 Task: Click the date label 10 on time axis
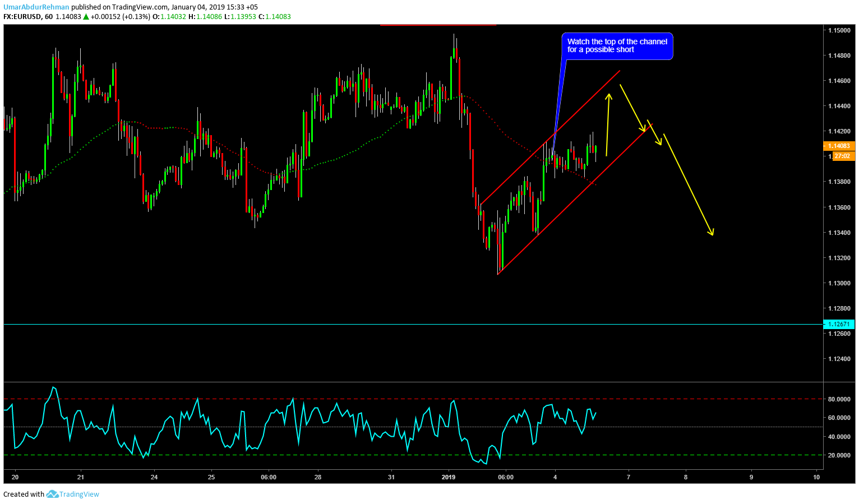click(x=816, y=477)
